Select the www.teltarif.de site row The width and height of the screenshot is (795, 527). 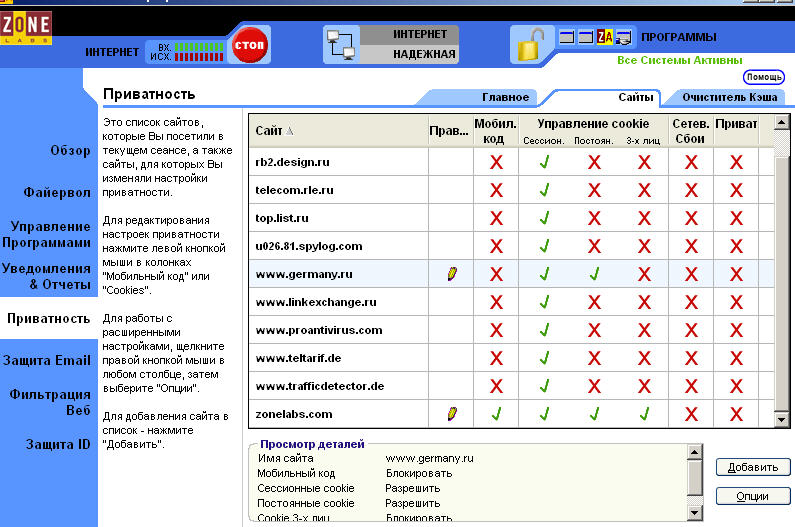tap(511, 358)
